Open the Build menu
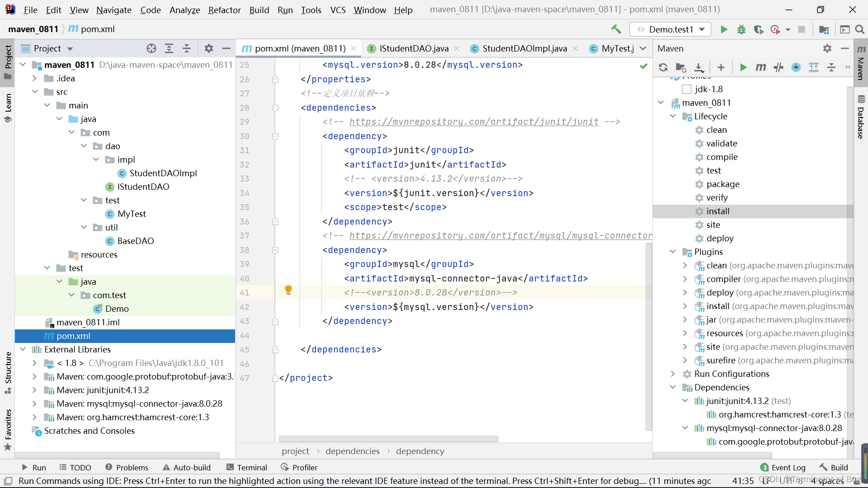 (259, 10)
